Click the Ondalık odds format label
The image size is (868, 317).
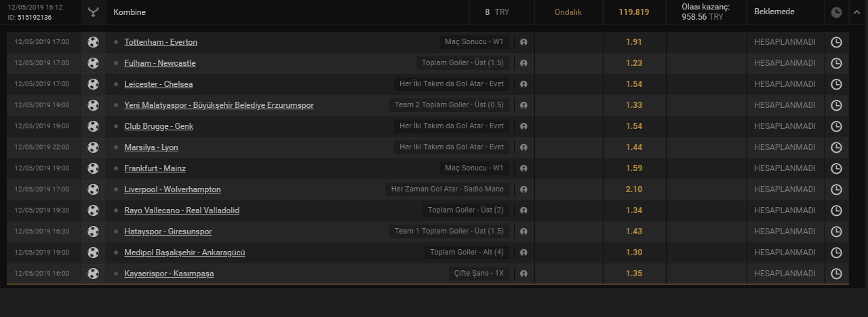[568, 12]
